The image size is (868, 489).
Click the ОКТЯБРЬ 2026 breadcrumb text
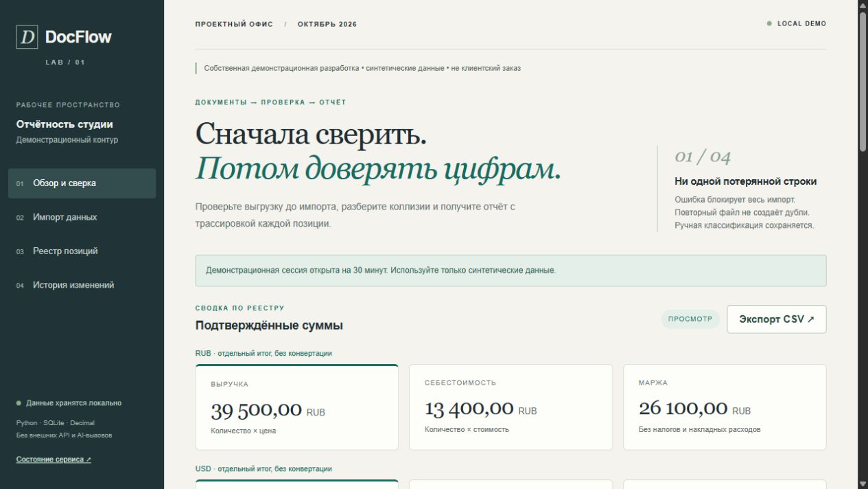327,24
